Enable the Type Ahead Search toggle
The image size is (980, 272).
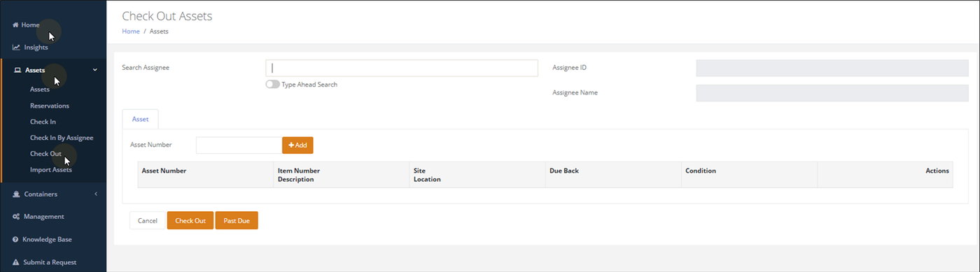coord(272,84)
